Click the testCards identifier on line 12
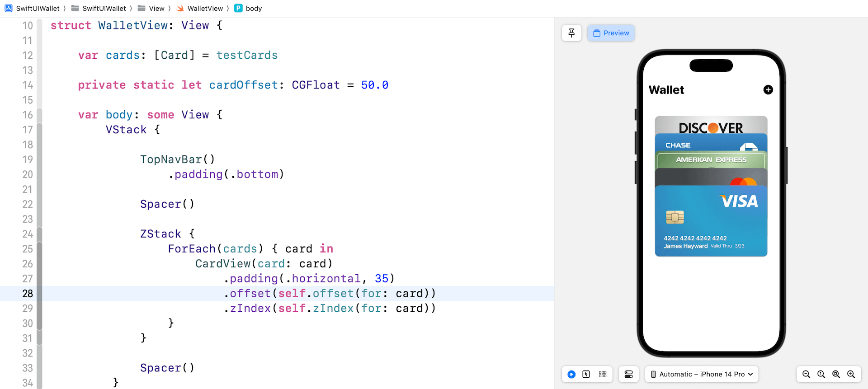Screen dimensions: 868x389 point(247,55)
